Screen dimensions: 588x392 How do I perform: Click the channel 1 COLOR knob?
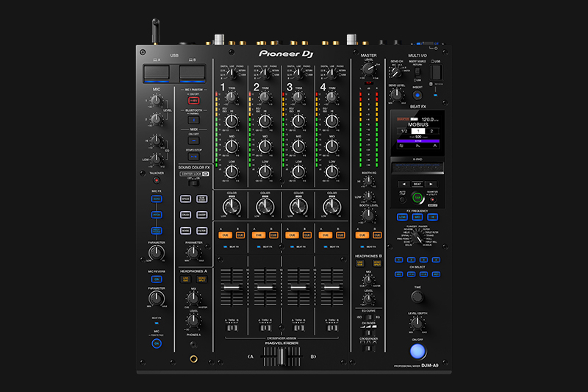[232, 207]
